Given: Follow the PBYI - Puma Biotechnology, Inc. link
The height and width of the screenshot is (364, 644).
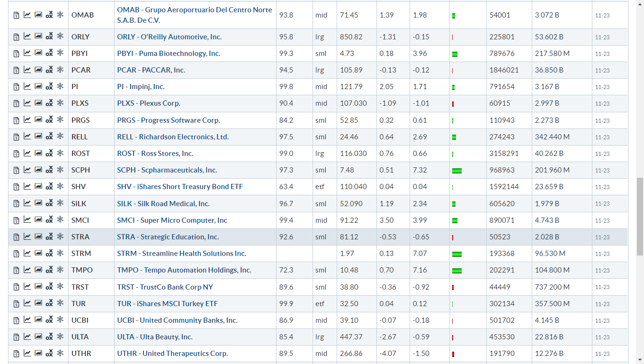Looking at the screenshot, I should (169, 53).
